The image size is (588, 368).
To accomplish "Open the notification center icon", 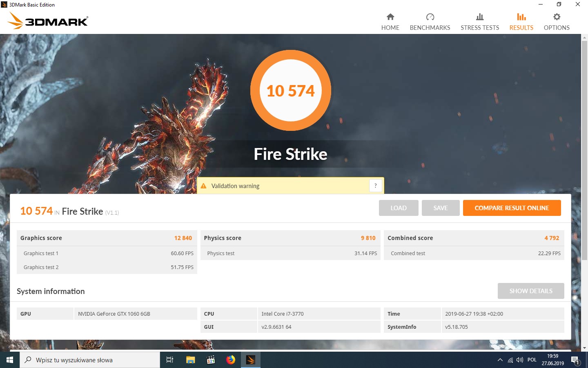I will (575, 360).
